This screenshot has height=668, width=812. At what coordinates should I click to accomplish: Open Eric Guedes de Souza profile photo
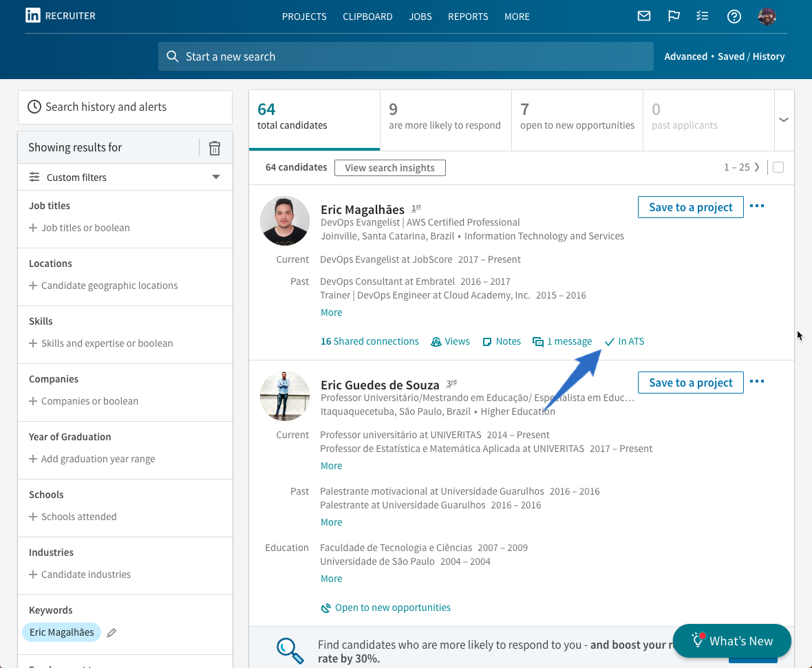[285, 396]
